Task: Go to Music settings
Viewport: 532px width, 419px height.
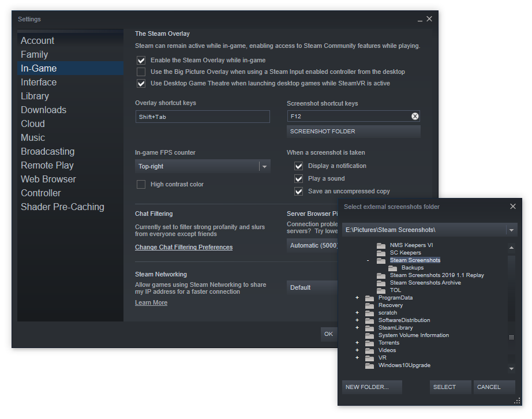Action: click(x=70, y=138)
